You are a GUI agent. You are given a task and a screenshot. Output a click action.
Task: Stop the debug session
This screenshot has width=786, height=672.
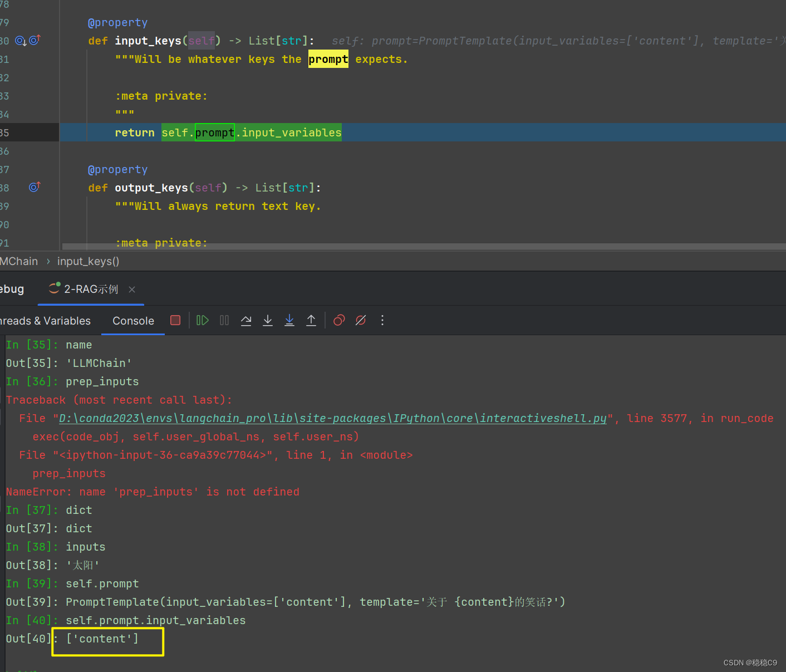click(x=175, y=320)
